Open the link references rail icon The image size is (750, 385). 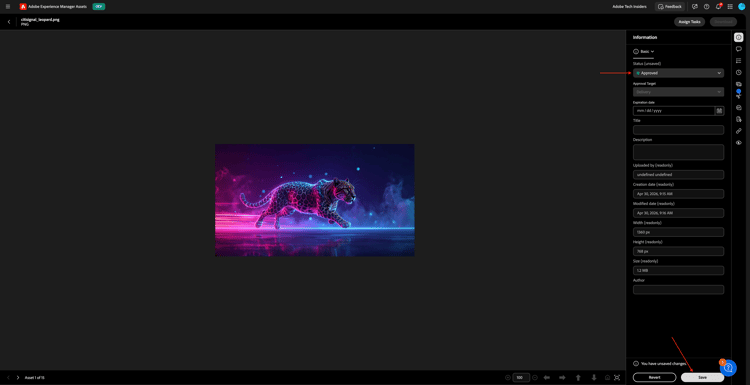739,131
